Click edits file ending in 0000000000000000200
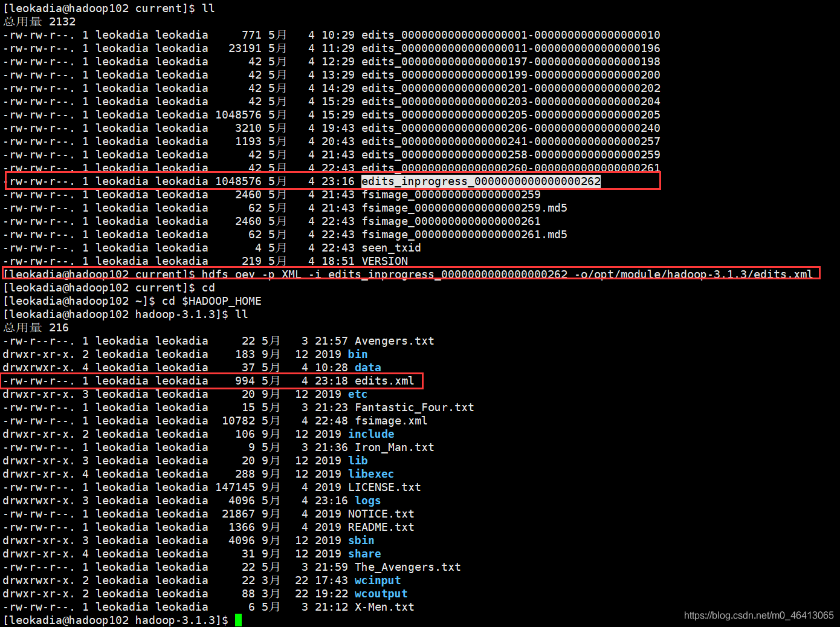Image resolution: width=840 pixels, height=627 pixels. [x=511, y=75]
